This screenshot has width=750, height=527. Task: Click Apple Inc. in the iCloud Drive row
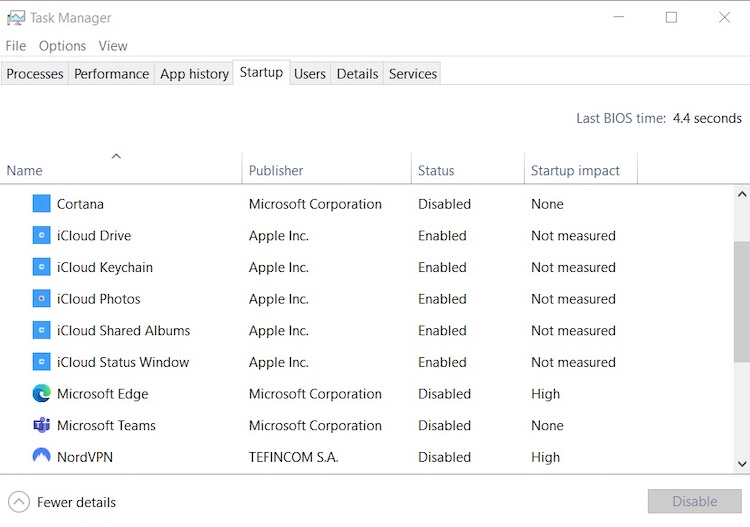coord(279,236)
